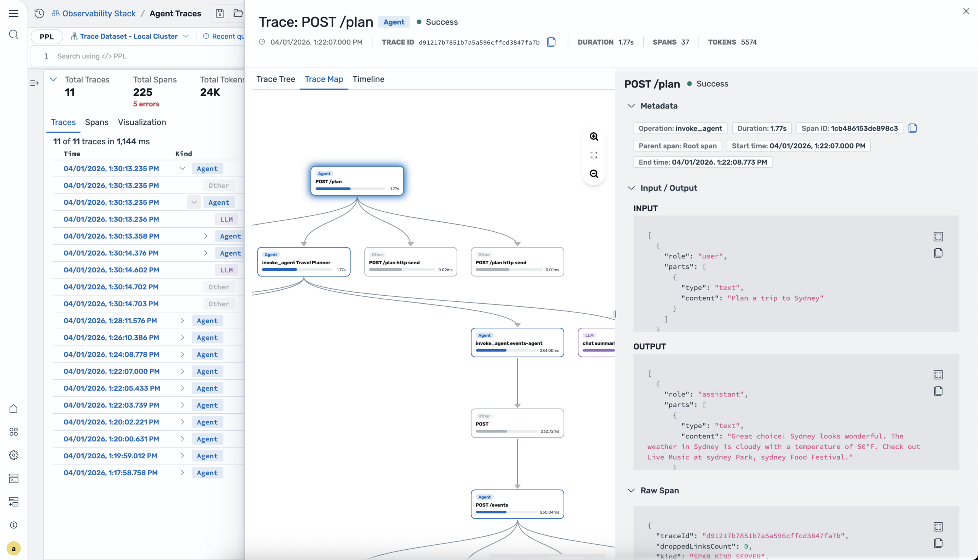Copy the Span ID in Metadata
Viewport: 978px width, 560px height.
click(x=912, y=128)
